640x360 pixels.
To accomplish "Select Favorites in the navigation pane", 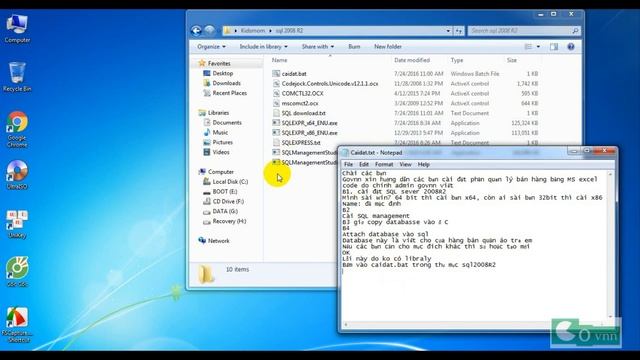I will pyautogui.click(x=219, y=63).
